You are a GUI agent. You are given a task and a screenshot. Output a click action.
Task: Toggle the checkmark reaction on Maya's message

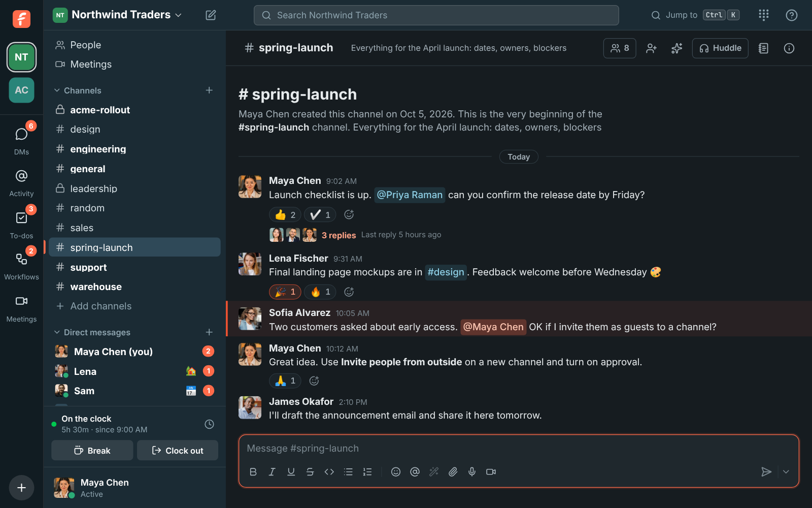tap(320, 215)
